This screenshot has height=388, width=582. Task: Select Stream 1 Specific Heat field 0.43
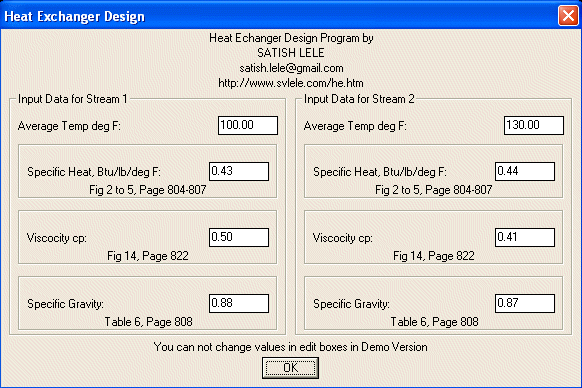pos(239,172)
